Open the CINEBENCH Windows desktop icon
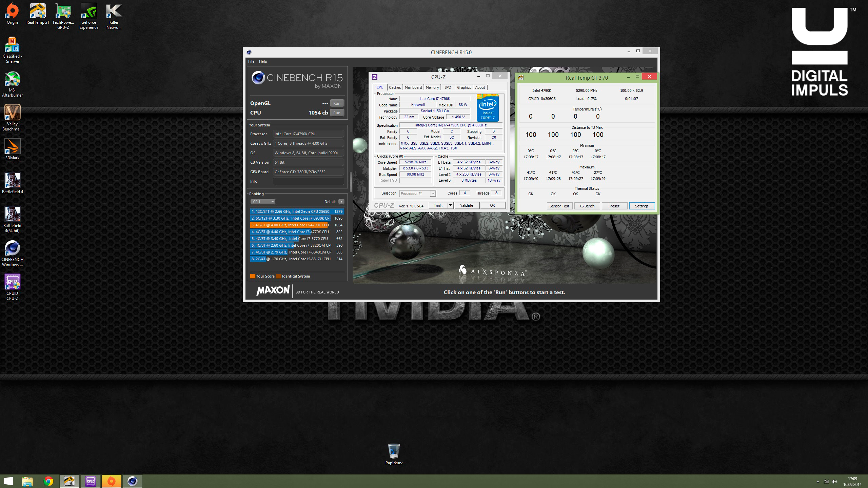The height and width of the screenshot is (488, 868). point(12,253)
